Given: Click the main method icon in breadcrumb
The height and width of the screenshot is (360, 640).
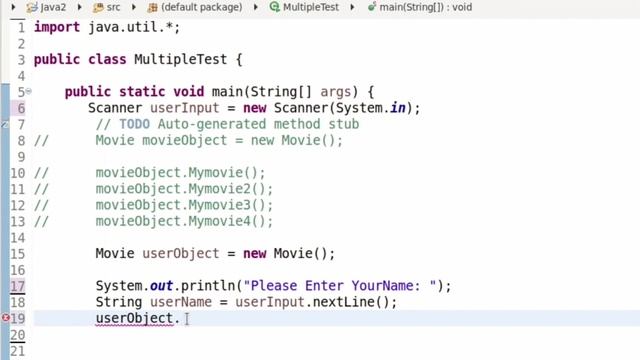Looking at the screenshot, I should click(371, 7).
